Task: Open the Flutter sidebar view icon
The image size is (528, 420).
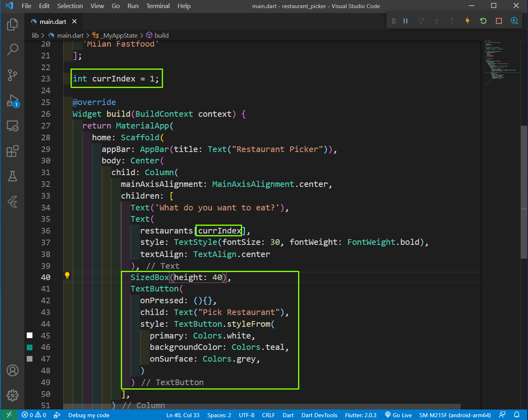Action: (13, 201)
